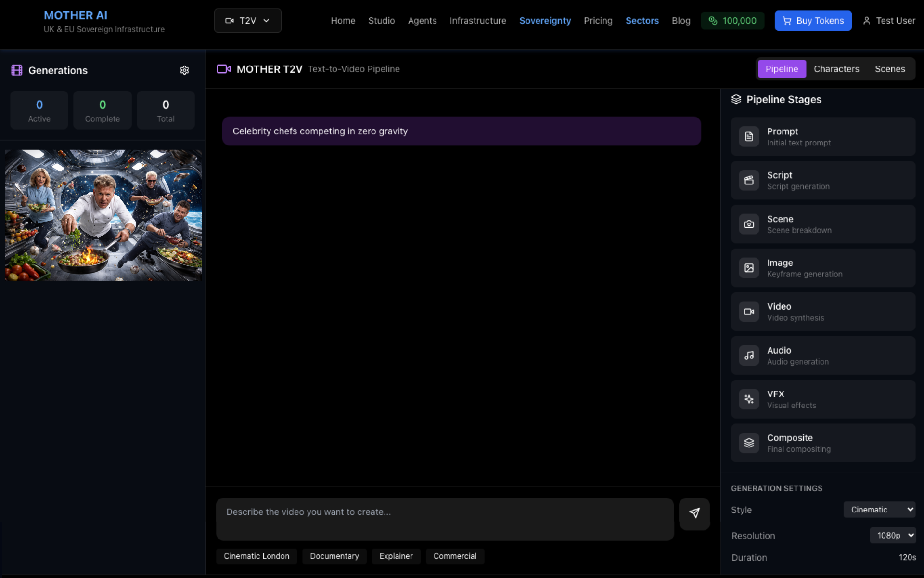Expand the Style Cinematic dropdown
Screen dimensions: 924x578
point(879,510)
